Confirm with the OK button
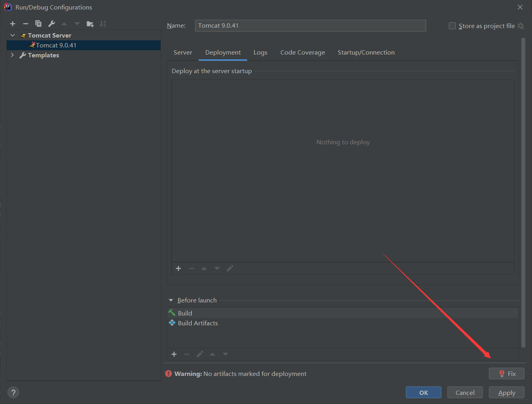Viewport: 532px width, 404px height. [424, 393]
